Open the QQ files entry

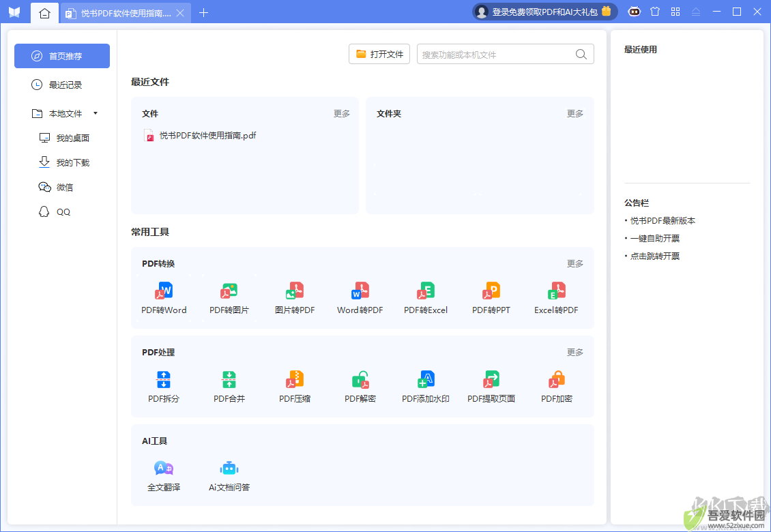[x=54, y=212]
